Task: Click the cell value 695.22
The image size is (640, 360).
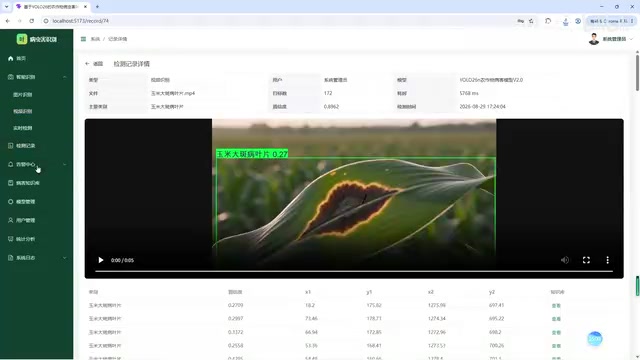Action: point(496,318)
